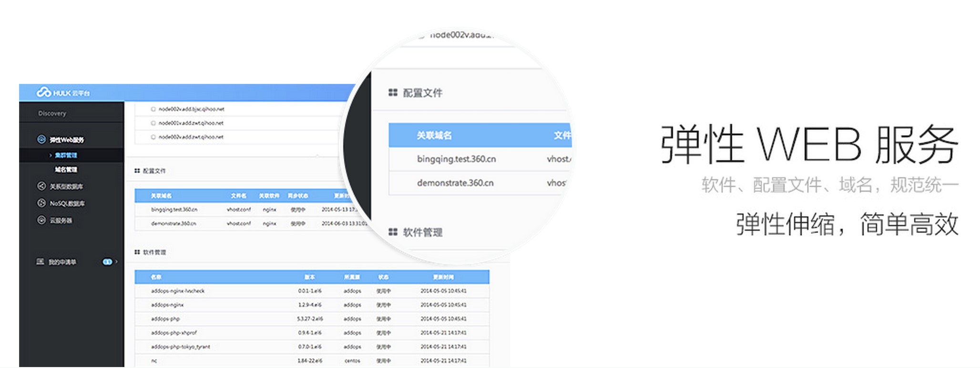Click the grid icon beside small 软件管理 heading

(137, 252)
